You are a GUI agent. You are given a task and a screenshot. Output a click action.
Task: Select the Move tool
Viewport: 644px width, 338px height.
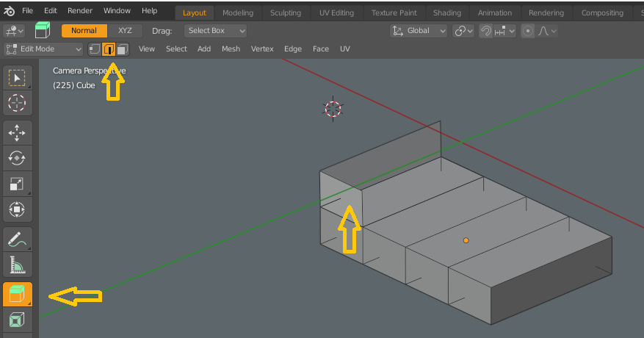[17, 133]
